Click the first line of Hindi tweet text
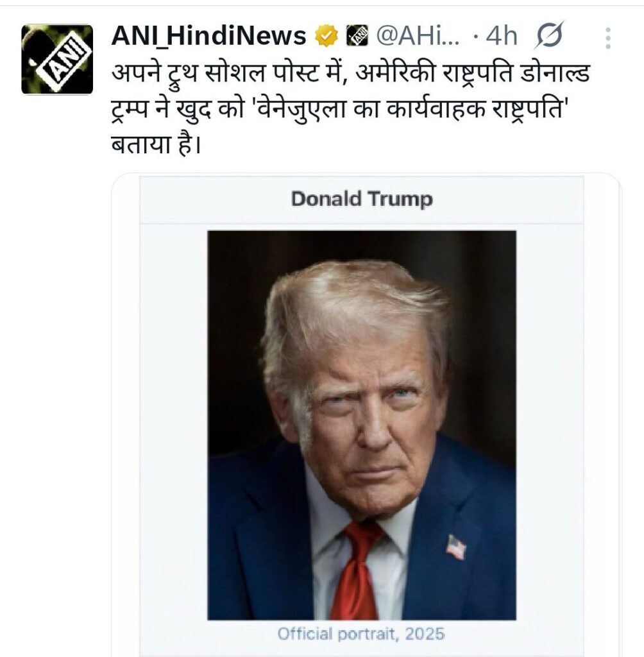644x657 pixels. tap(350, 74)
